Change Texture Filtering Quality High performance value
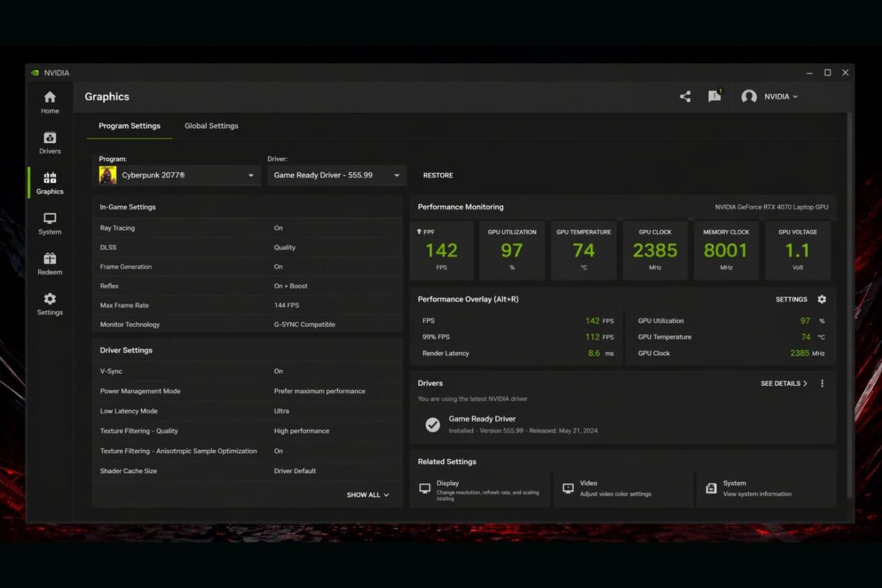Screen dimensions: 882x588 point(302,431)
